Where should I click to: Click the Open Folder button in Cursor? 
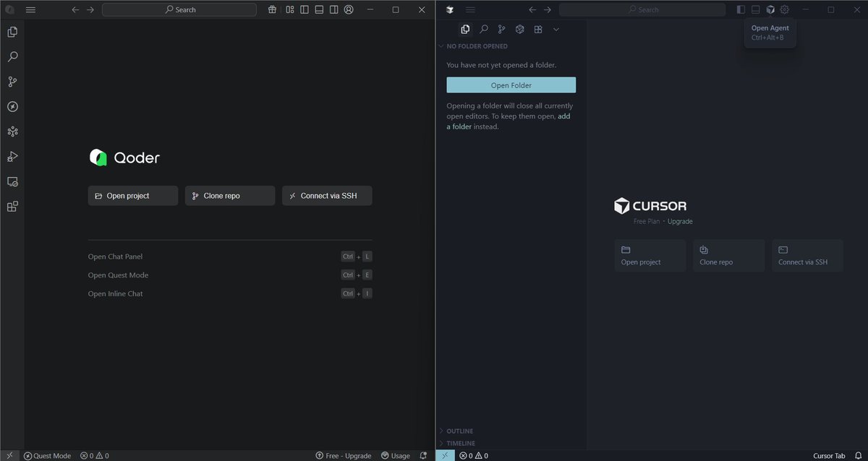click(511, 85)
